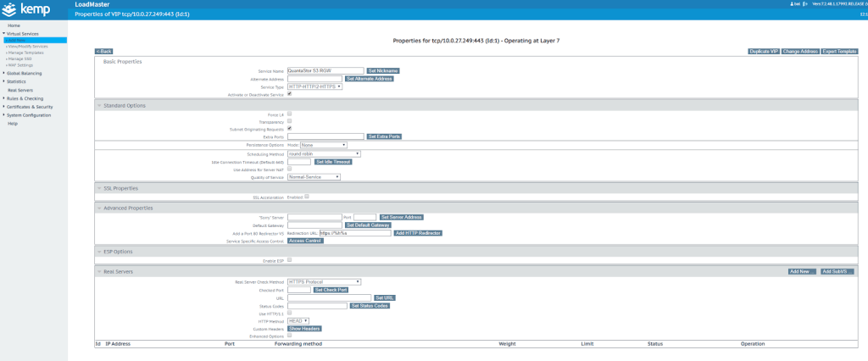This screenshot has width=868, height=361.
Task: Enable the Force L4 checkbox
Action: pos(290,113)
